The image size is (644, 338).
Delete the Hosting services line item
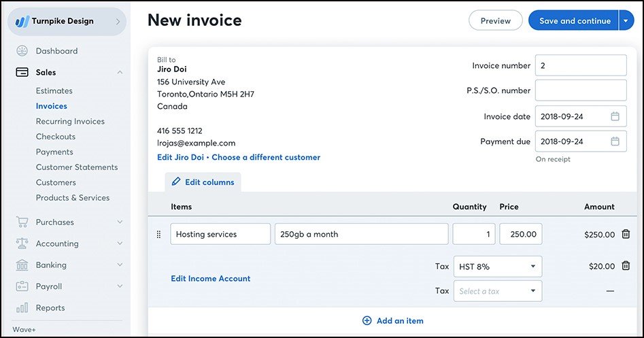point(626,234)
